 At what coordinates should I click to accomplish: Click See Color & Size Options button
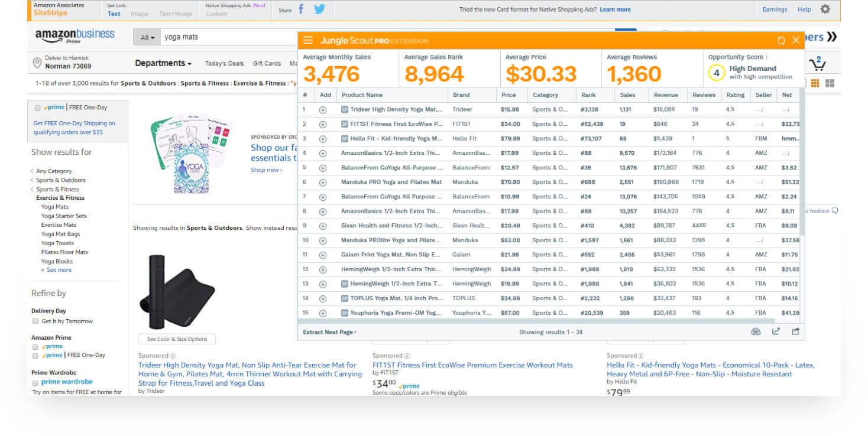(x=177, y=339)
